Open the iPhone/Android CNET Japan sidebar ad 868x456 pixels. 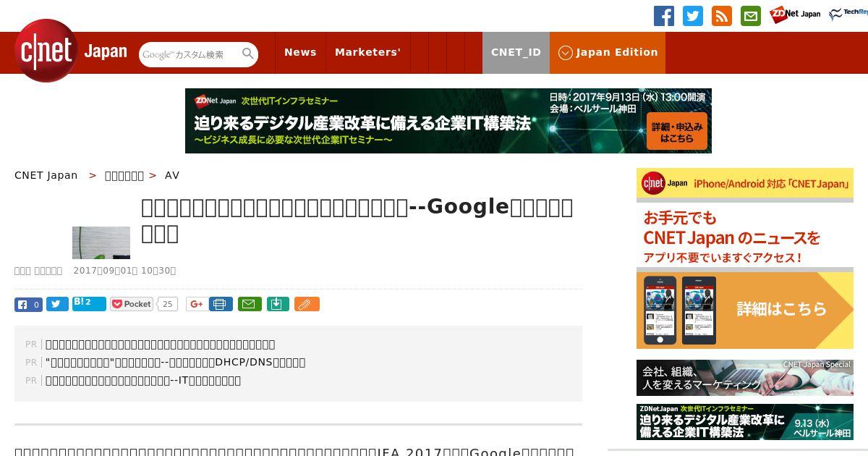(745, 258)
